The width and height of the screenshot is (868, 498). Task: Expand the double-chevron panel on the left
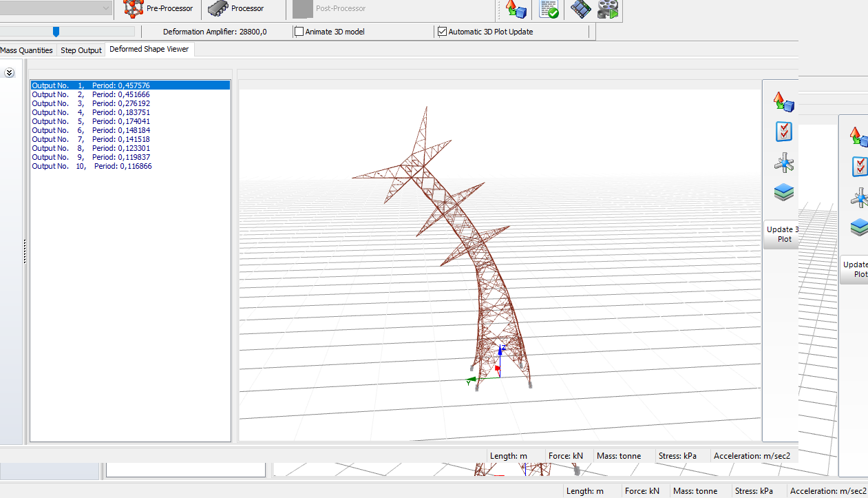point(10,72)
